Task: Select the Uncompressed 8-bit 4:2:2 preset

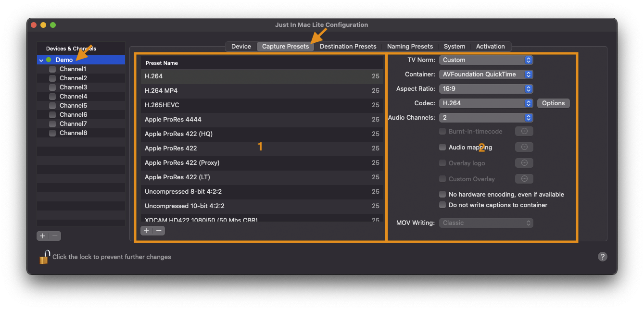Action: [x=262, y=192]
